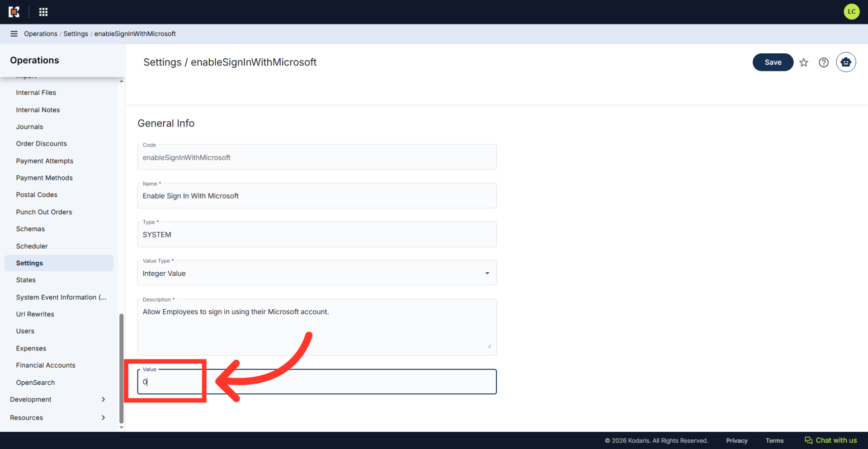
Task: Open Scheduler in sidebar
Action: [32, 246]
